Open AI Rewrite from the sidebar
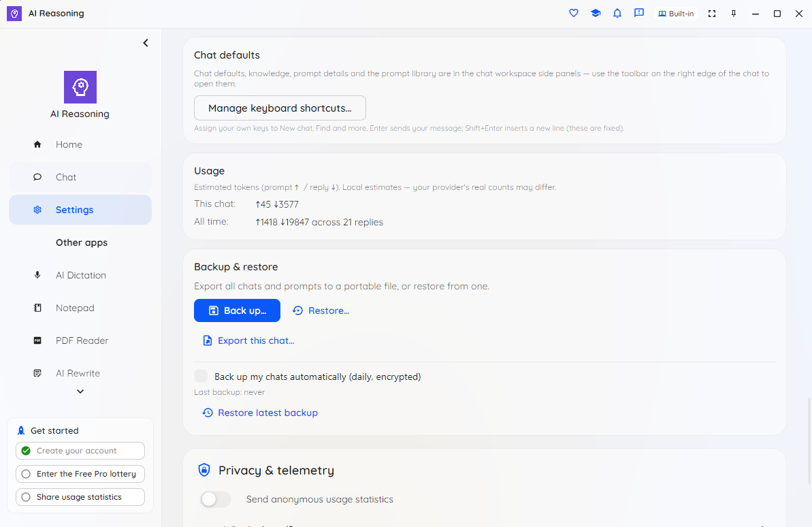 (80, 373)
